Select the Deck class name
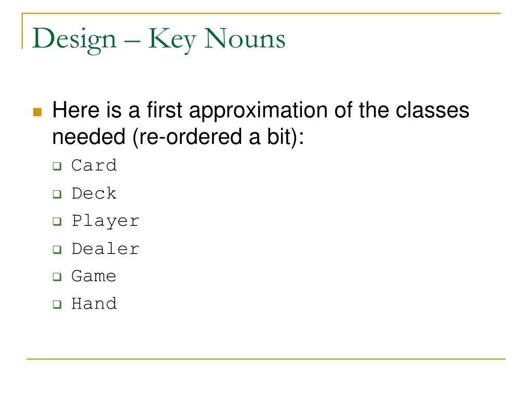The width and height of the screenshot is (532, 399). pos(94,193)
